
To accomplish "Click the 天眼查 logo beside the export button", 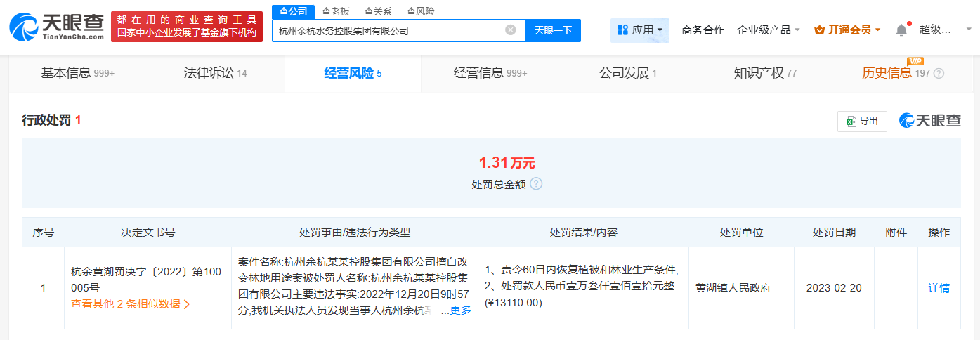I will 930,121.
